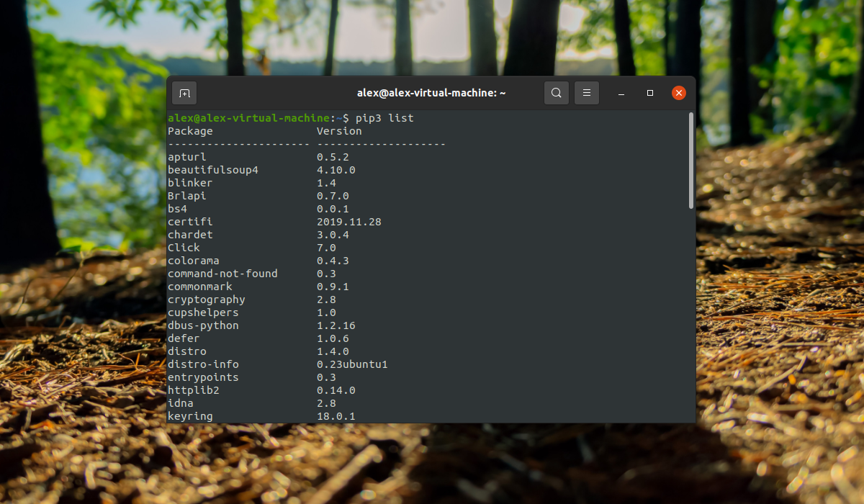Screen dimensions: 864x504
Task: Select the entrypoints package name
Action: [x=203, y=377]
